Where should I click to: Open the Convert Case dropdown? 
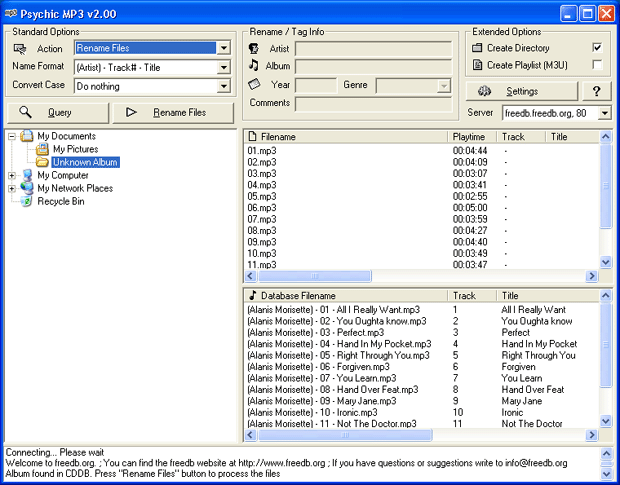tap(224, 86)
